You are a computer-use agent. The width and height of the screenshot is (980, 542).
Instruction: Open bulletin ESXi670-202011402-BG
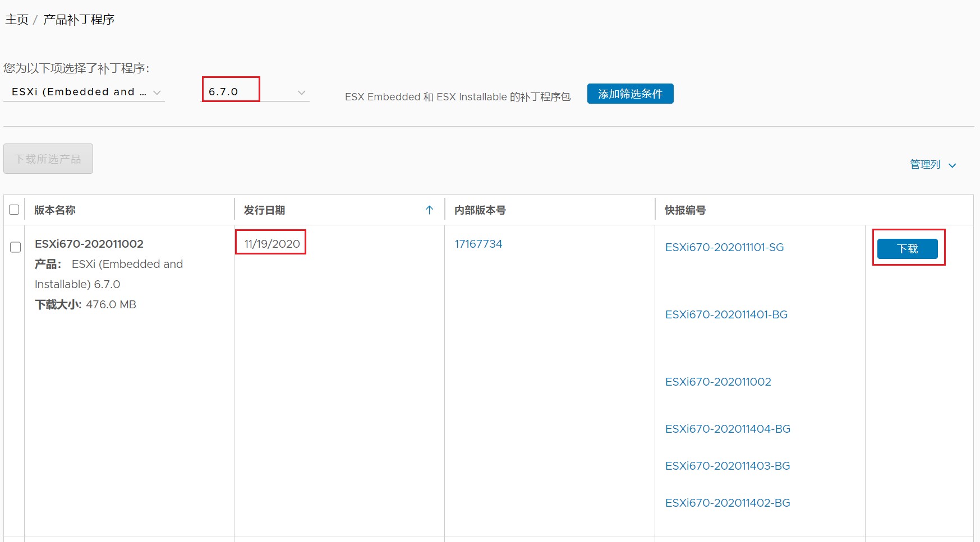(728, 503)
